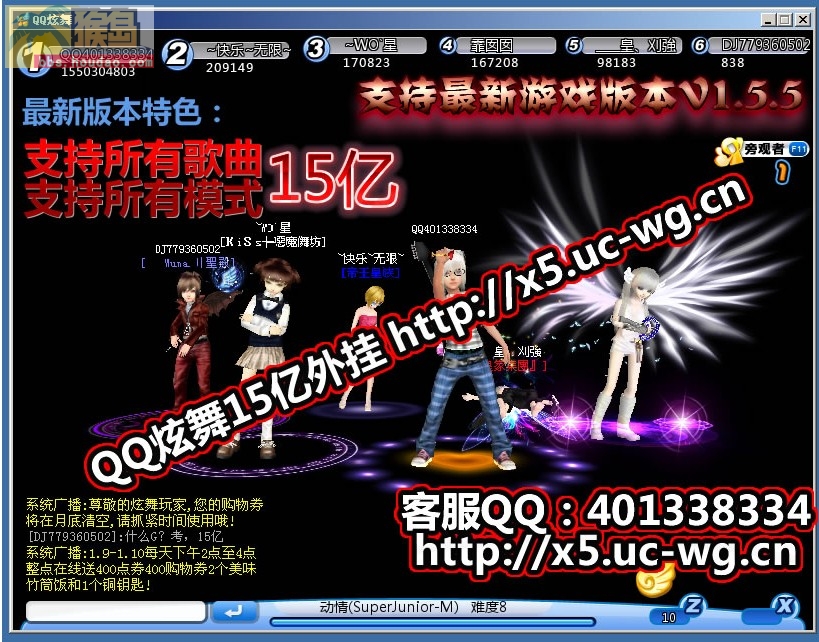
Task: Click the name tag DJ779360502 above dancer
Action: (x=188, y=249)
